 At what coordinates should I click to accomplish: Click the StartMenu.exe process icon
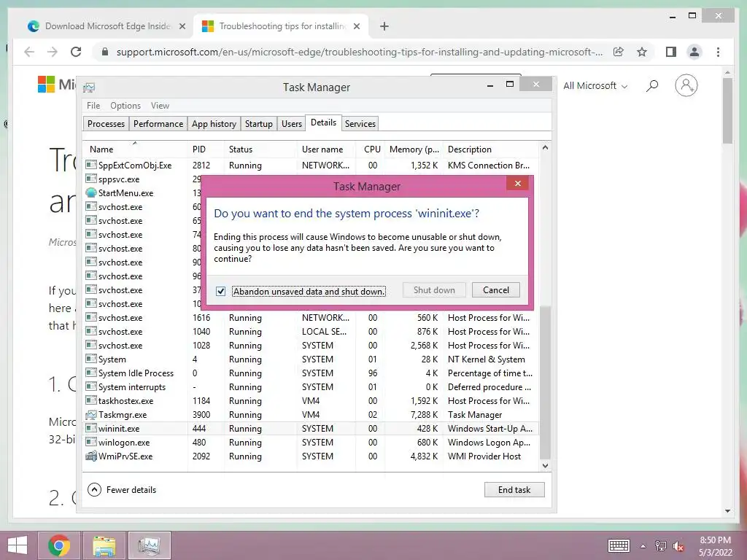point(91,192)
